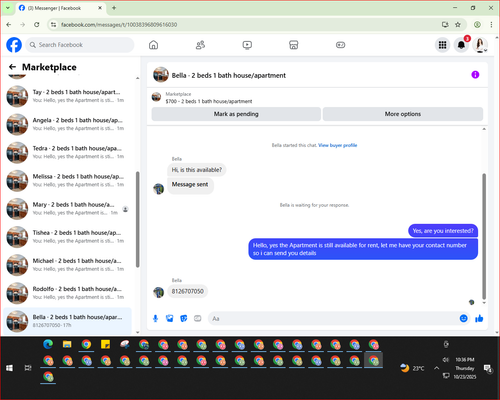Open the conversation with Melissa
500x400 pixels.
click(x=67, y=180)
